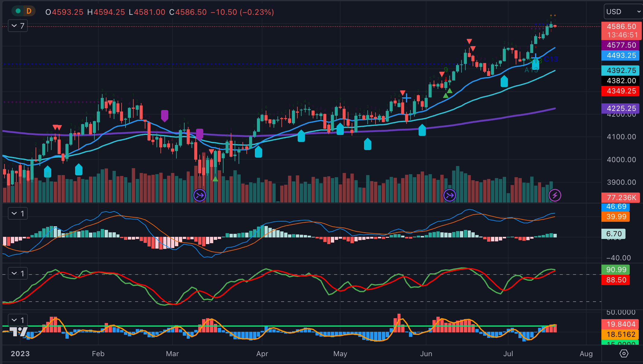Click the Jun label on time axis
This screenshot has width=643, height=364.
(x=426, y=354)
